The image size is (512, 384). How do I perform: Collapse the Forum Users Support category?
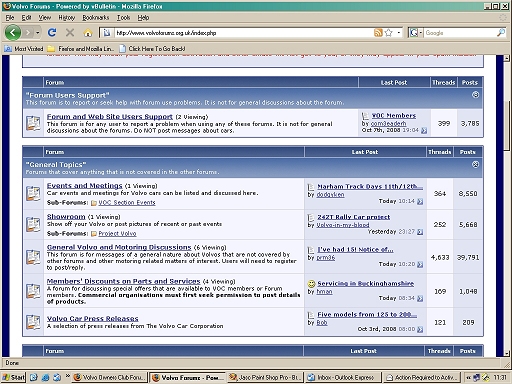click(x=475, y=95)
